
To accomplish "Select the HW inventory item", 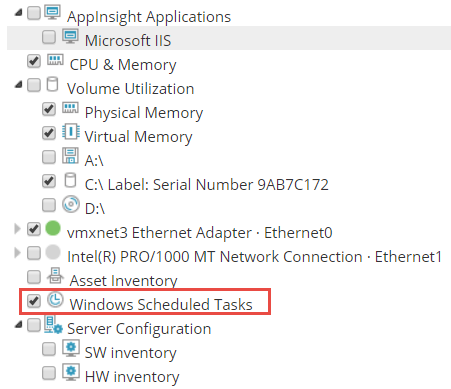I will point(132,377).
